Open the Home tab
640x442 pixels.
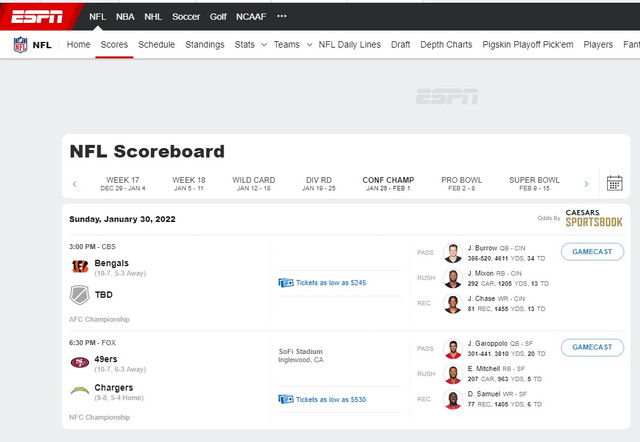point(78,44)
